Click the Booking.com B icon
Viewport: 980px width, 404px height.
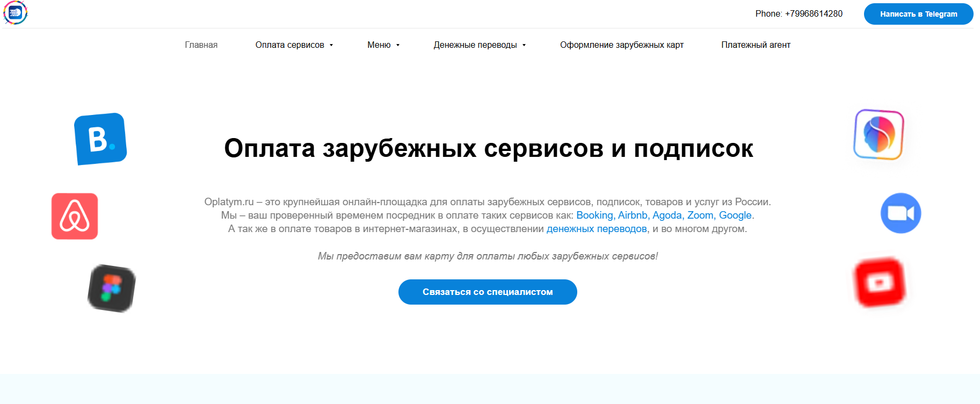pyautogui.click(x=100, y=139)
